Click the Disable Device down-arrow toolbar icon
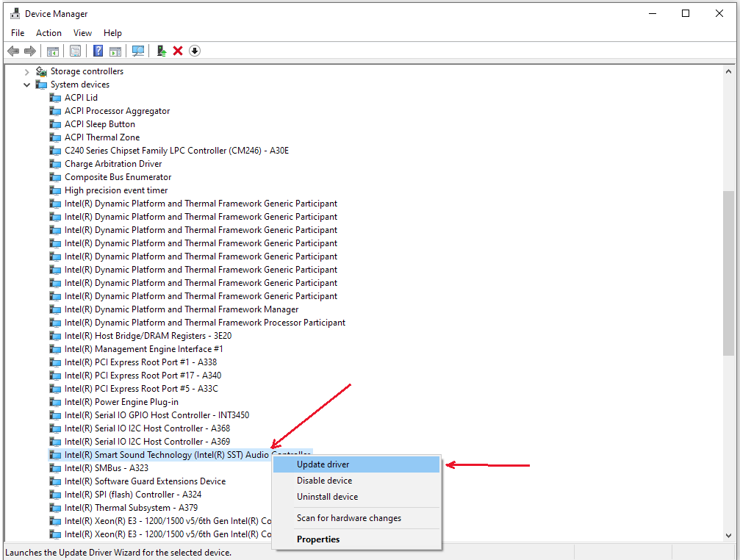740x560 pixels. coord(195,51)
